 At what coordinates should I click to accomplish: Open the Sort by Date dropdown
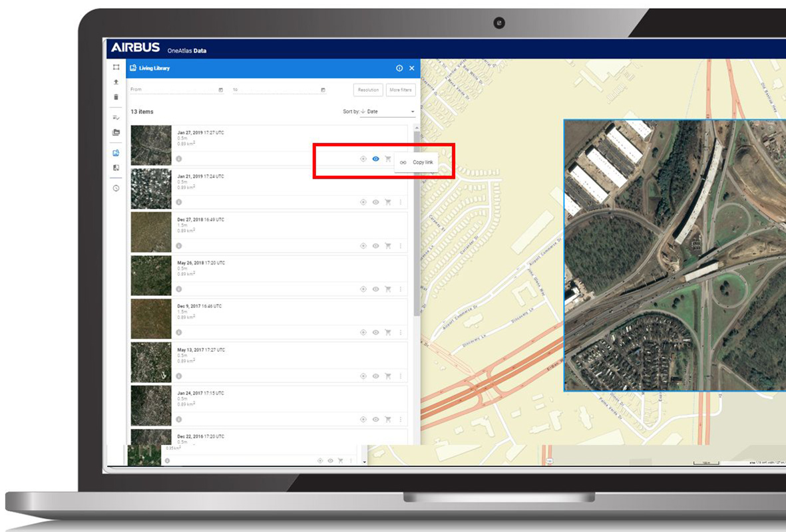click(388, 112)
